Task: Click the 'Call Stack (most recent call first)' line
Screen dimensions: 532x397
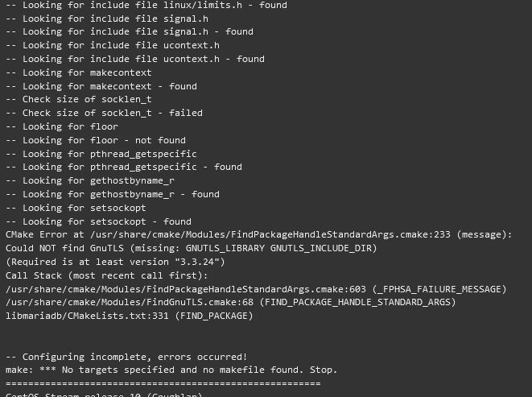Action: [x=106, y=275]
